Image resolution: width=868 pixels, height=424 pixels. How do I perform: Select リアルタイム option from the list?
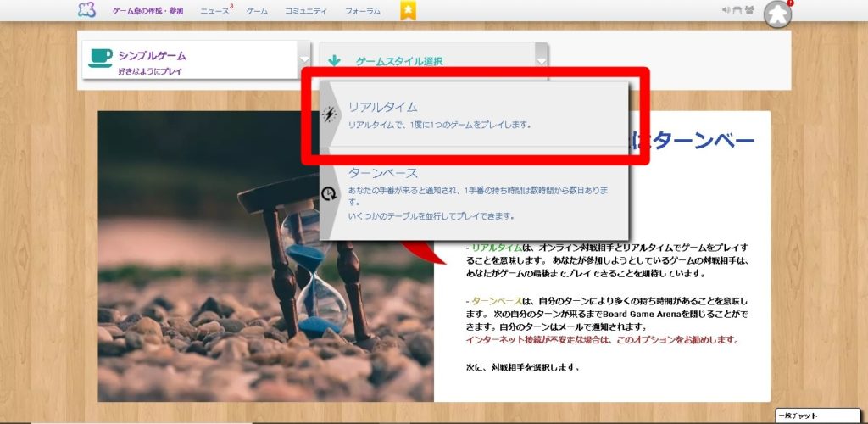point(475,115)
